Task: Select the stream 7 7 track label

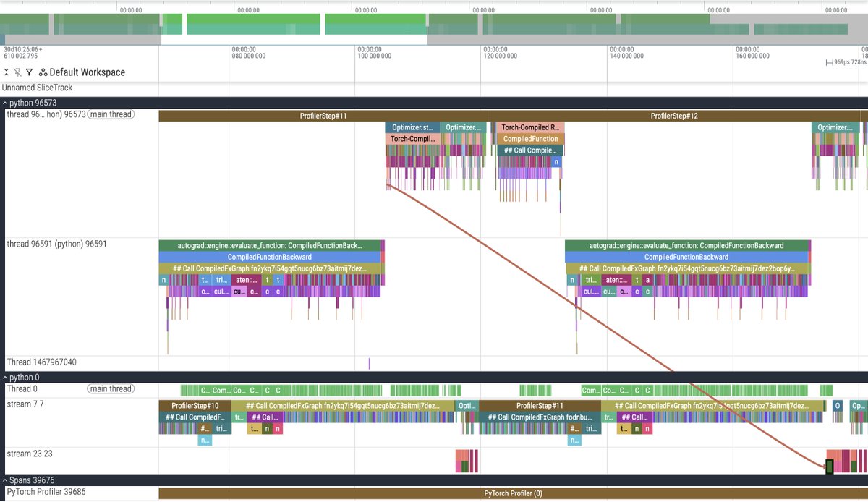Action: [x=25, y=404]
